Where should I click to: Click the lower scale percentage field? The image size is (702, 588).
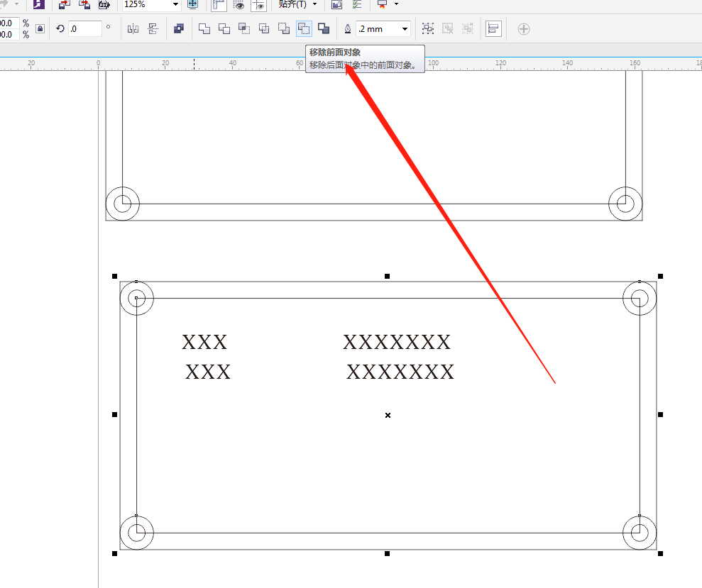9,35
